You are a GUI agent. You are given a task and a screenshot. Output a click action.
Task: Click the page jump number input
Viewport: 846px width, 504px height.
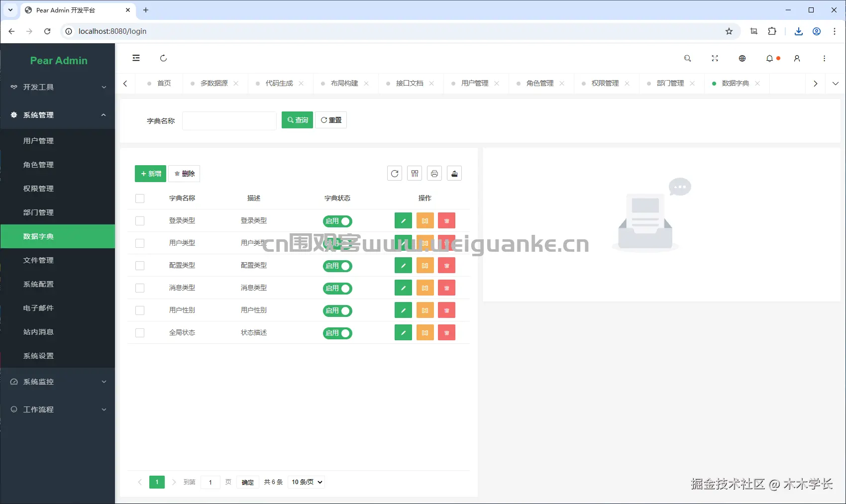click(211, 482)
